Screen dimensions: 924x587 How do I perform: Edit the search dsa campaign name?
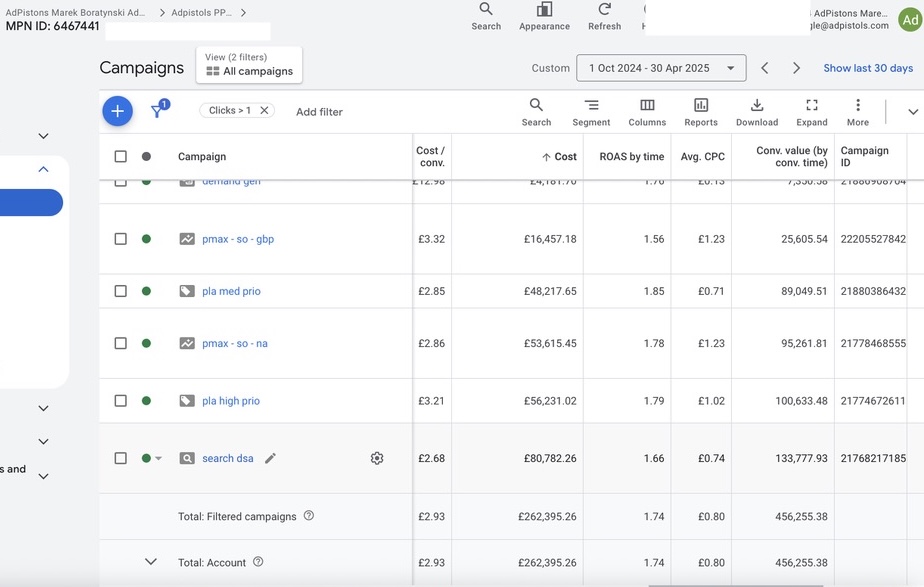click(270, 458)
